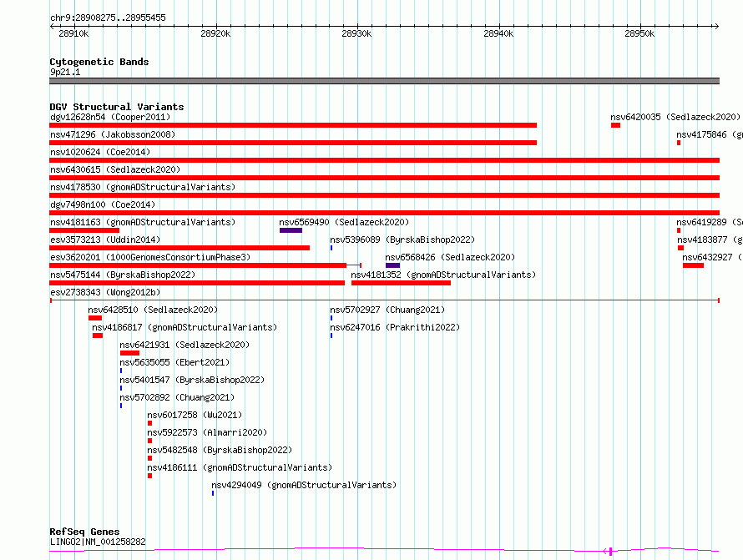Click the nsv6432927 variant label
This screenshot has height=560, width=743.
pos(712,257)
